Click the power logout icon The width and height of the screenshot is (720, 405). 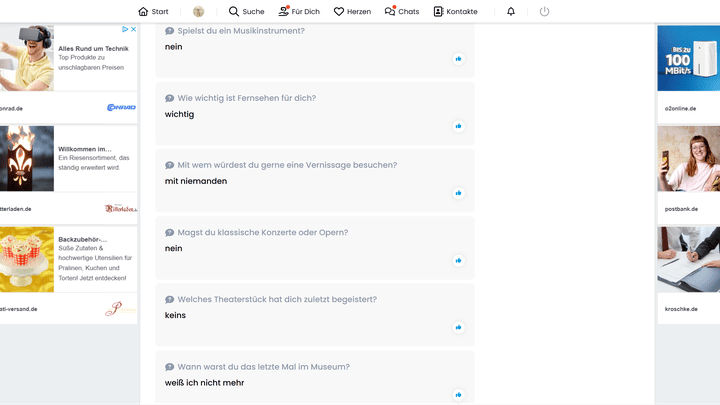point(544,12)
